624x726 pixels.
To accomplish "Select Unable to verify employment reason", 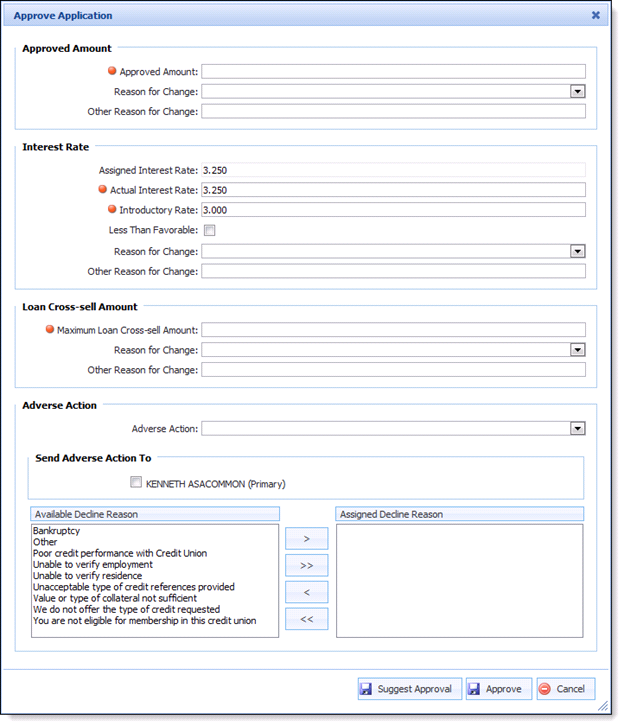I will pyautogui.click(x=93, y=564).
